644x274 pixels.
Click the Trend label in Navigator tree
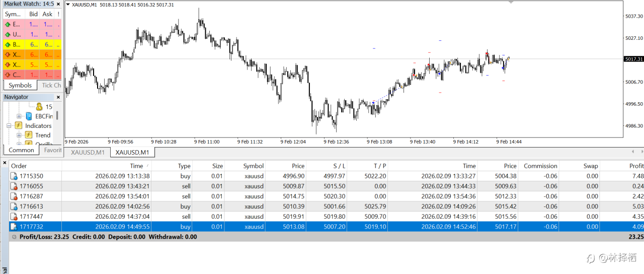point(43,135)
